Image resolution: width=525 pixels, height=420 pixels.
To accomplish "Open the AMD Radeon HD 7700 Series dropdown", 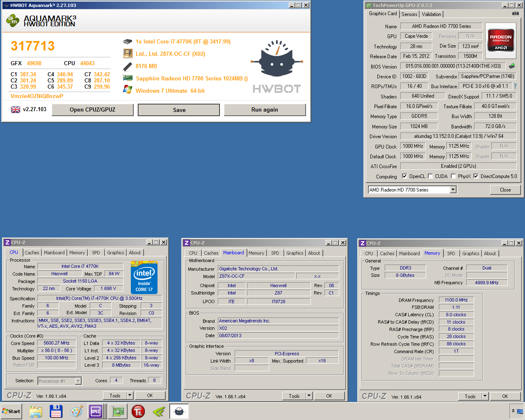I will pyautogui.click(x=453, y=189).
